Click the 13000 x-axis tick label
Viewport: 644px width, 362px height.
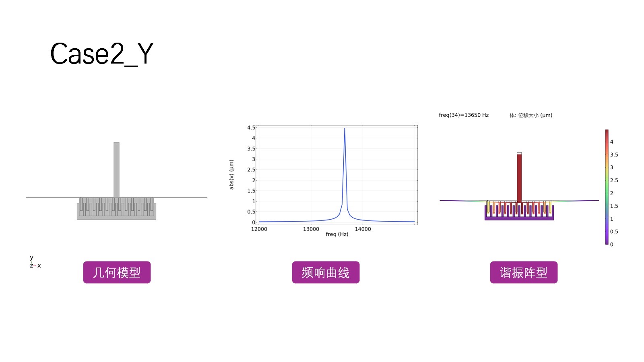tap(311, 229)
